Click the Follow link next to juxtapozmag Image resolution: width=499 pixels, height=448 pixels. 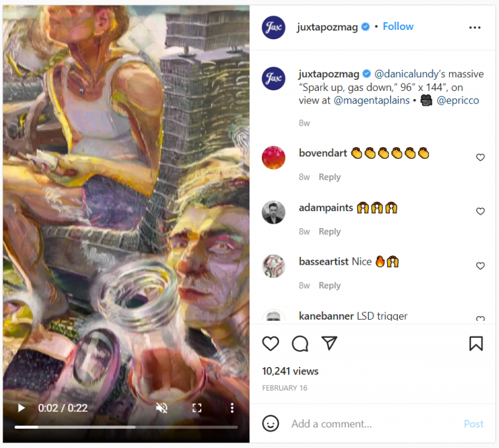pos(398,26)
